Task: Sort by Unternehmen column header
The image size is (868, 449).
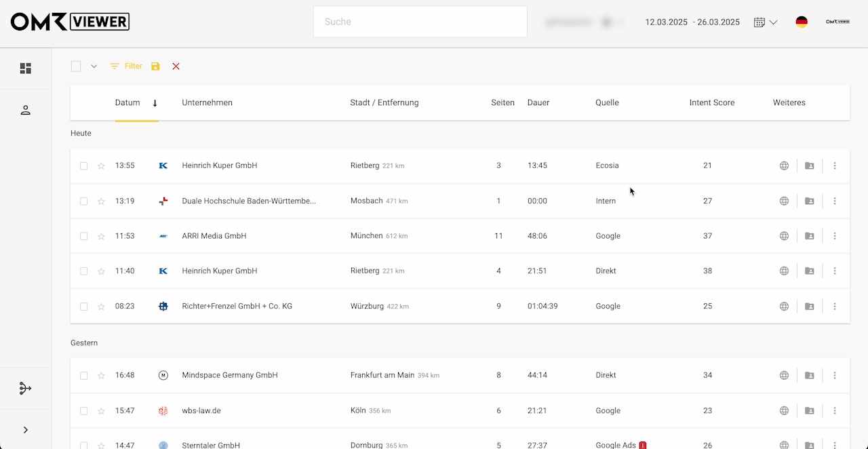Action: click(207, 103)
